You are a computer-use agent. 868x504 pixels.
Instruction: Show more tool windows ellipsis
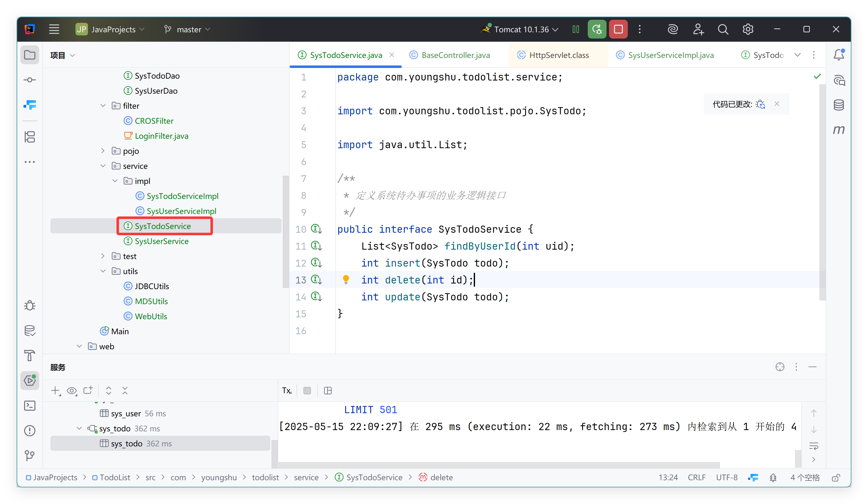pyautogui.click(x=30, y=162)
